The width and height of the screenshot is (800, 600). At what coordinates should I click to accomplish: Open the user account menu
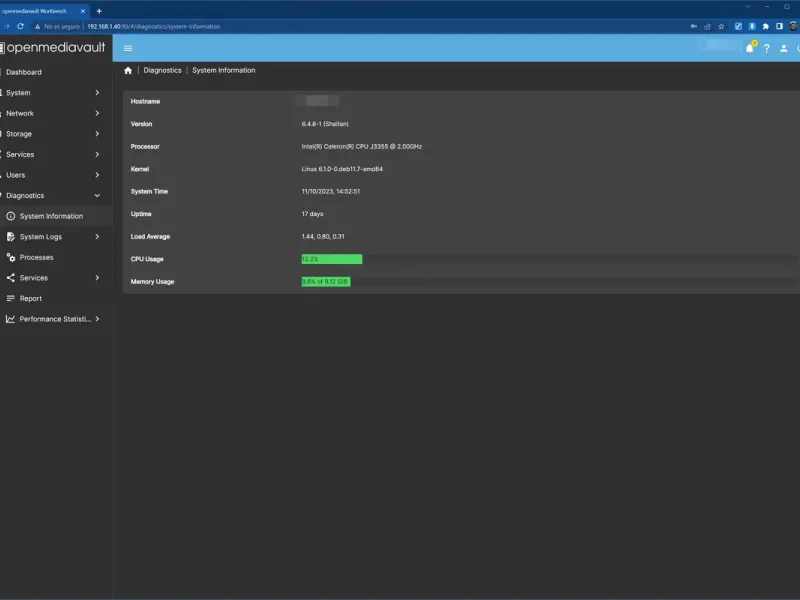click(x=784, y=48)
